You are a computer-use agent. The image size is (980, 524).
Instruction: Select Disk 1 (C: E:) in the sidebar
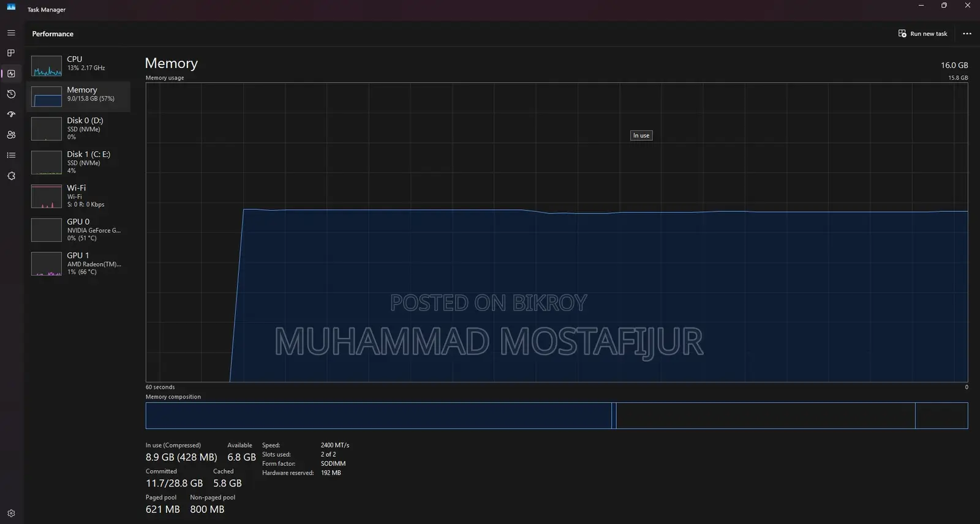tap(78, 162)
